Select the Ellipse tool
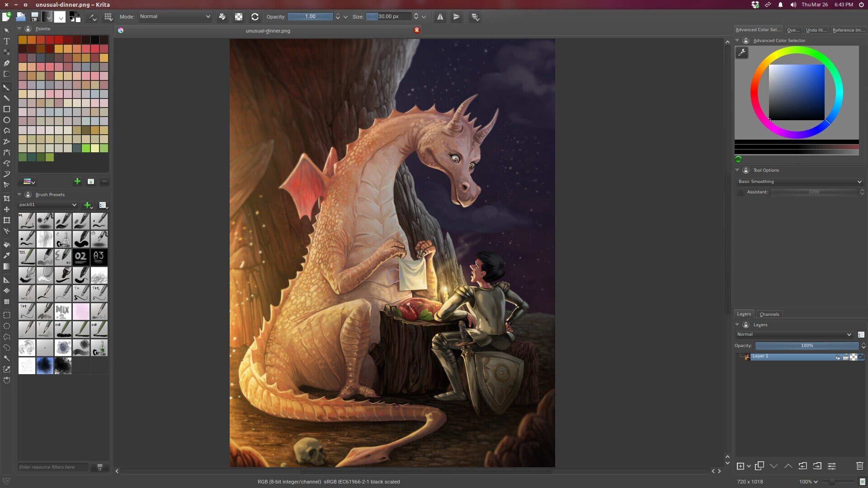The height and width of the screenshot is (488, 868). 7,120
